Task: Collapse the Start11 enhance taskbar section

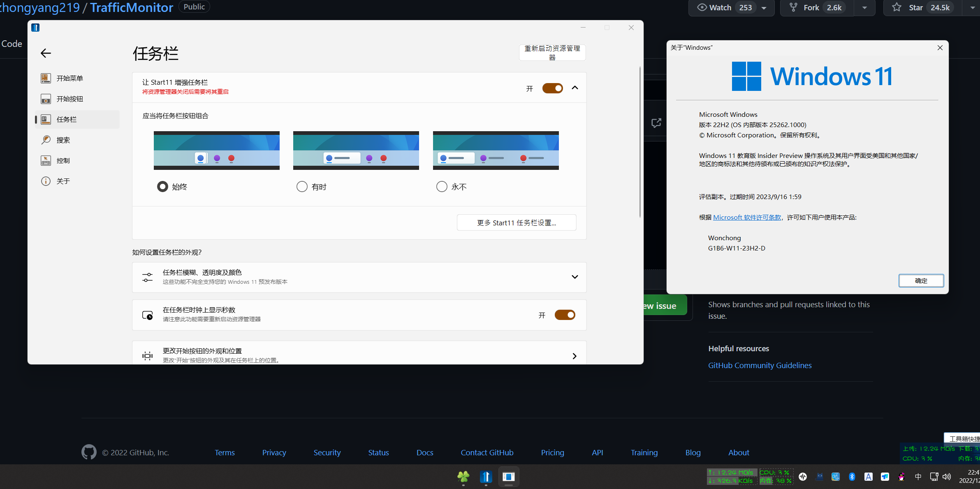Action: (x=575, y=88)
